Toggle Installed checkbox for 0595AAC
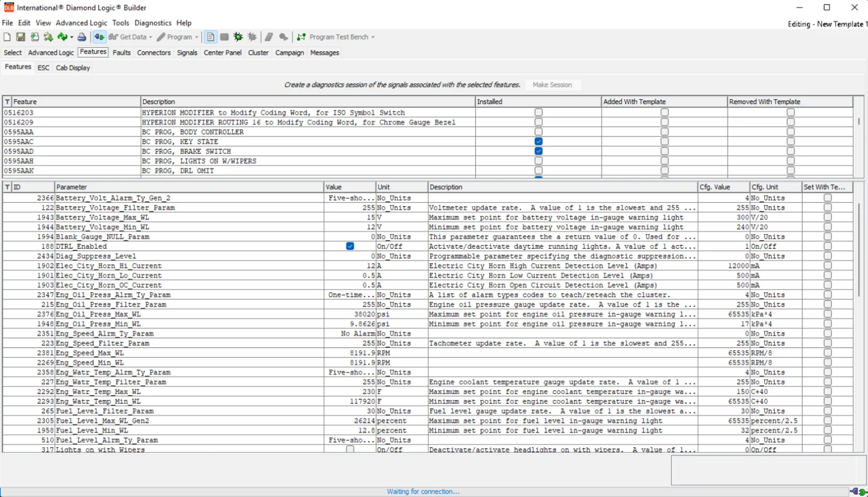The height and width of the screenshot is (497, 868). click(539, 141)
